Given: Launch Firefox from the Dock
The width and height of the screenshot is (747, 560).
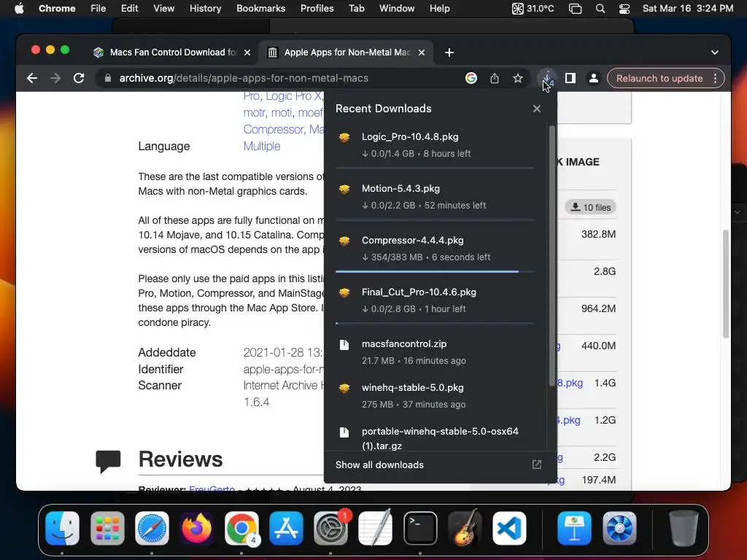Looking at the screenshot, I should tap(197, 529).
